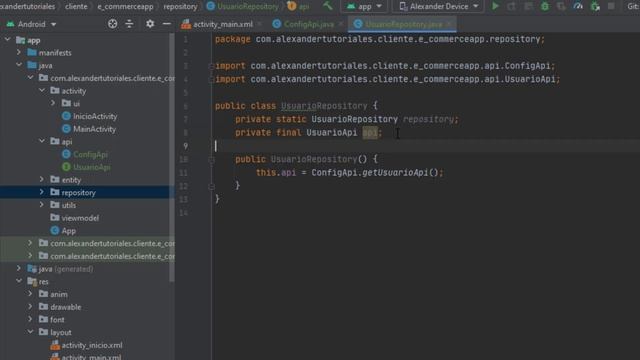
Task: Fold the import block at line 3
Action: (x=211, y=66)
